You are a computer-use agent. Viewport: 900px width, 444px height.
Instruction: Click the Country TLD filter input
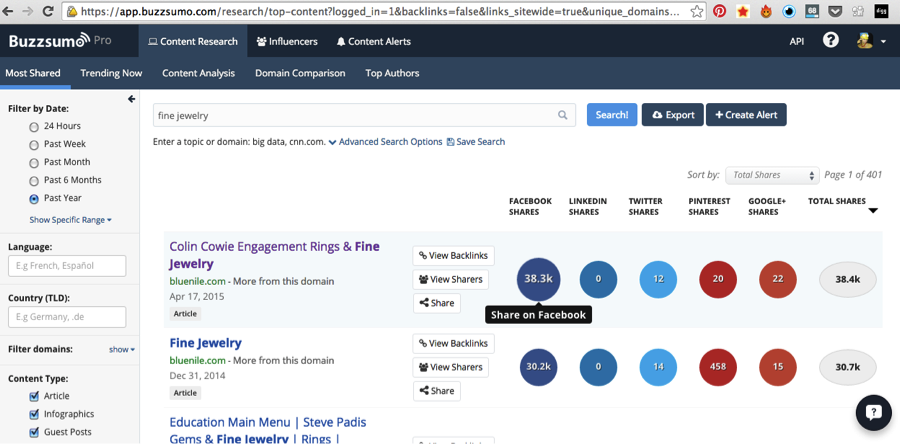[67, 317]
